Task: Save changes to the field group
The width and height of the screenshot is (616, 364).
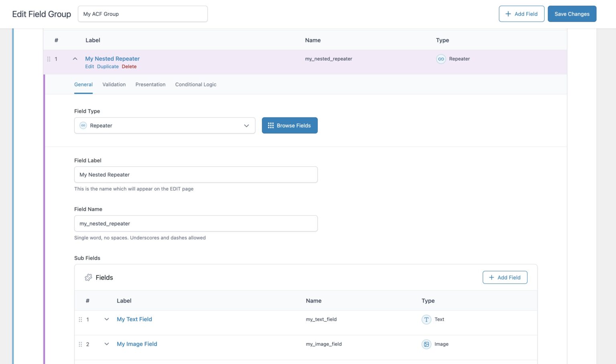Action: point(571,14)
